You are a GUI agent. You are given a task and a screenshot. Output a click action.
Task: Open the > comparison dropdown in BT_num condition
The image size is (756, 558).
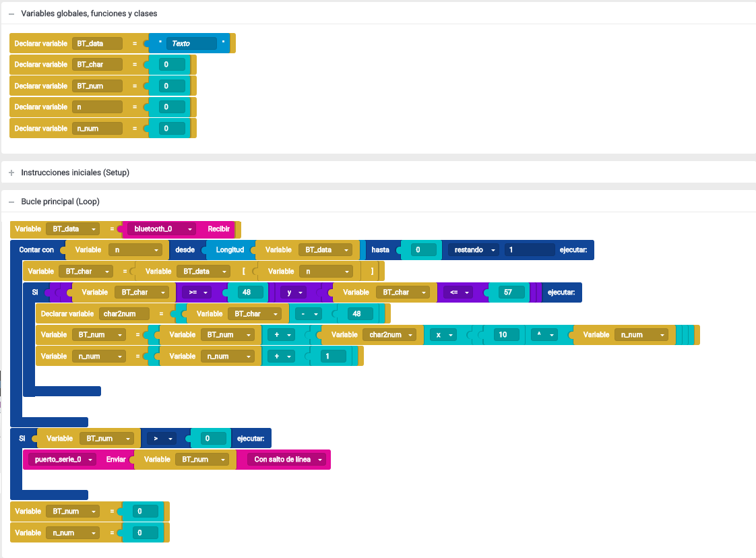[x=160, y=439]
